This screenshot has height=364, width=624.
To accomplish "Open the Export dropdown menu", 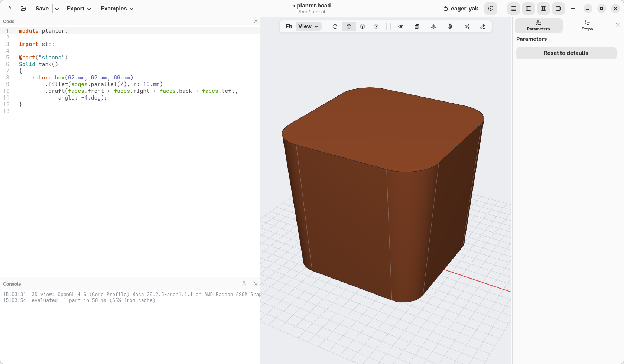I will [x=79, y=9].
